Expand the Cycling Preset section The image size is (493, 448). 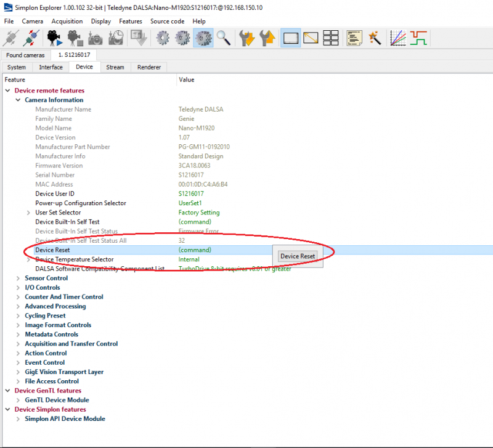(x=18, y=316)
